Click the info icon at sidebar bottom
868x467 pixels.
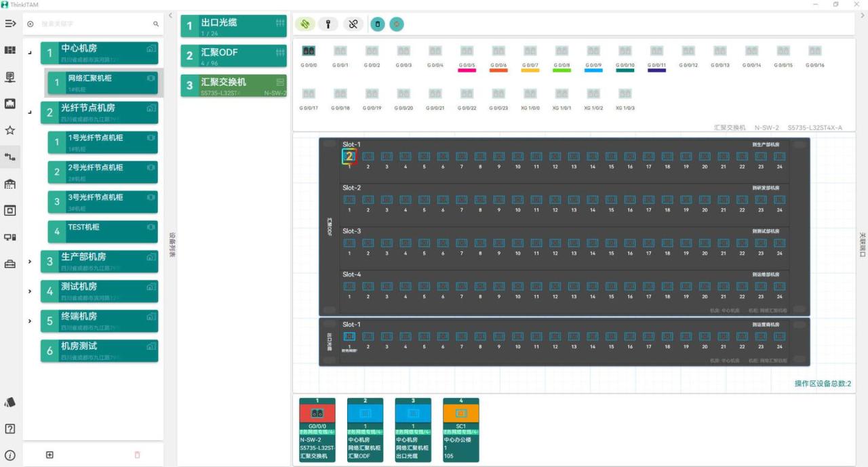pos(10,455)
